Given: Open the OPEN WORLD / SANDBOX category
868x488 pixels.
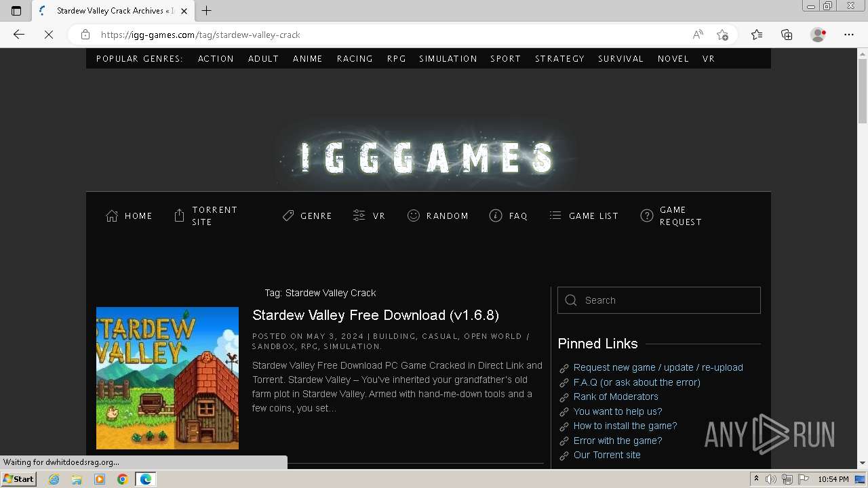Looking at the screenshot, I should pyautogui.click(x=391, y=341).
